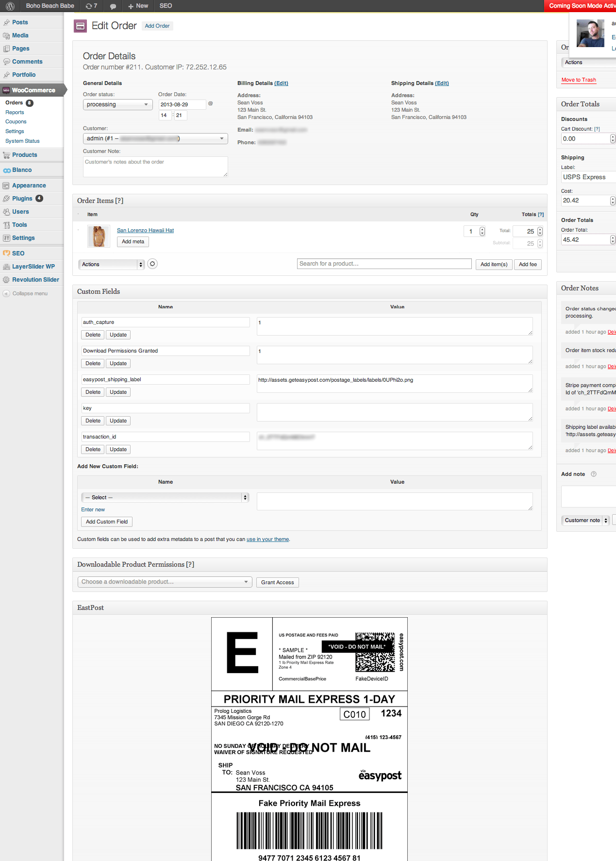Delete the auth_capture custom field
The width and height of the screenshot is (616, 861).
(x=93, y=335)
